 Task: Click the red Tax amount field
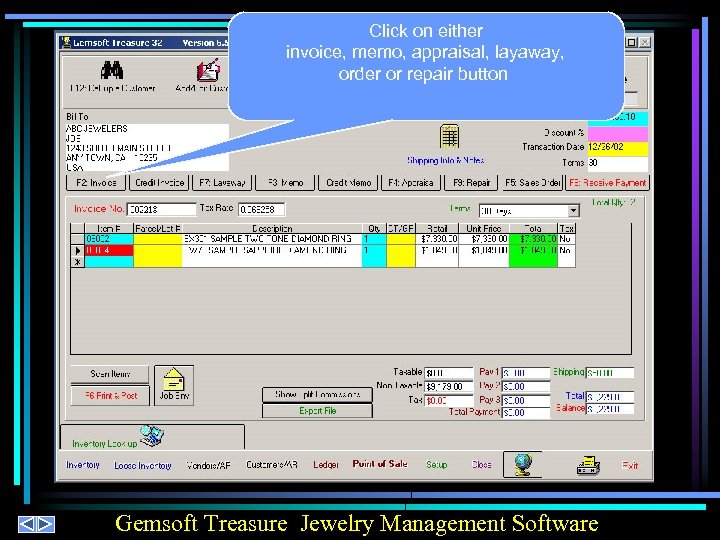449,400
